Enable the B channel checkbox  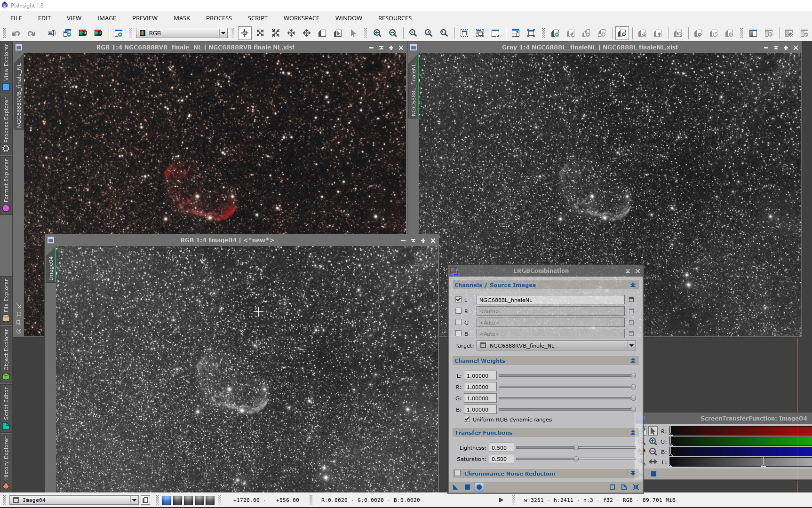click(458, 333)
